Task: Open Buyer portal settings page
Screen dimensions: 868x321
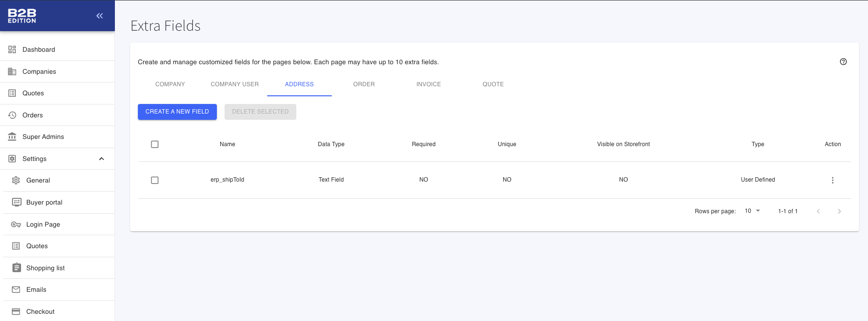Action: [x=45, y=202]
